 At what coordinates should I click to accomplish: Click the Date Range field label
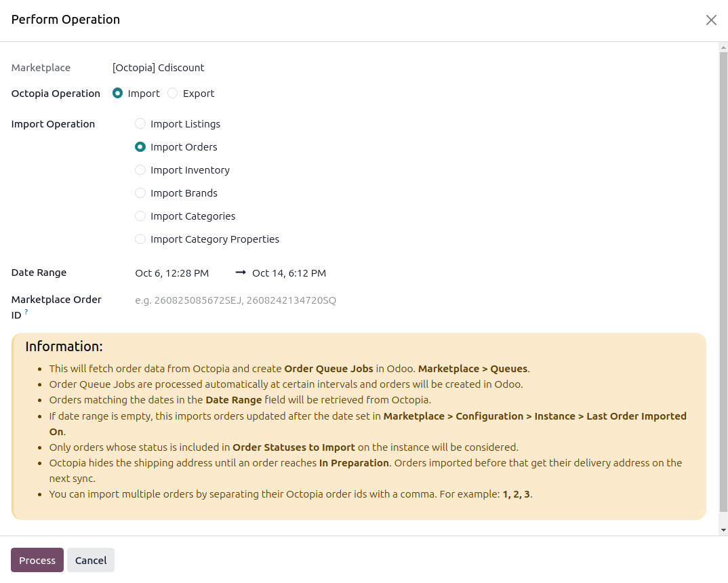click(39, 273)
